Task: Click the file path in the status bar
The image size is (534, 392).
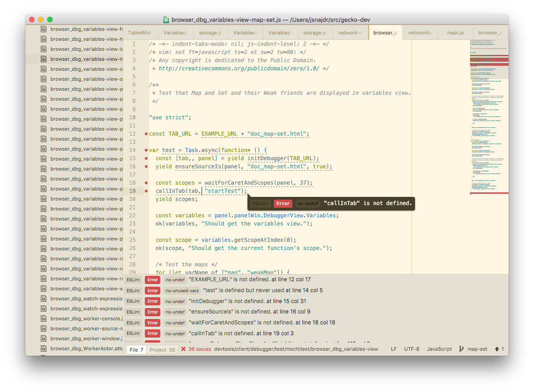Action: pos(296,349)
